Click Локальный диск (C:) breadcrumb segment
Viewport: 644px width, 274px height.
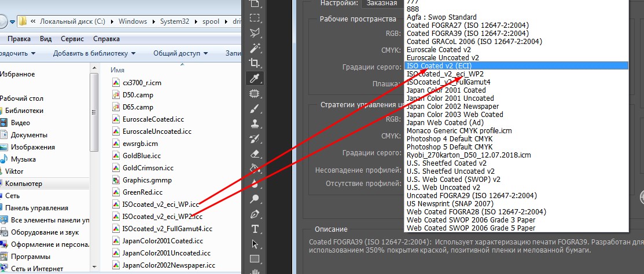click(72, 21)
